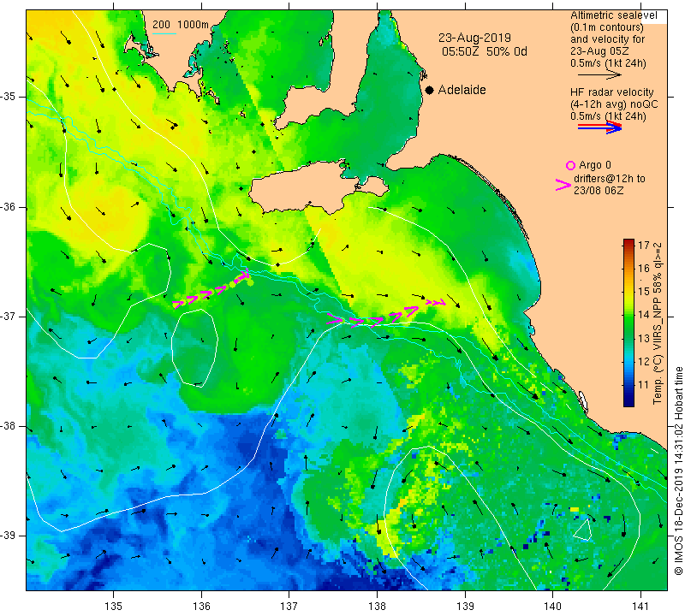Viewport: 685px width, 616px height.
Task: Click the -38 latitude axis label
Action: click(x=9, y=426)
